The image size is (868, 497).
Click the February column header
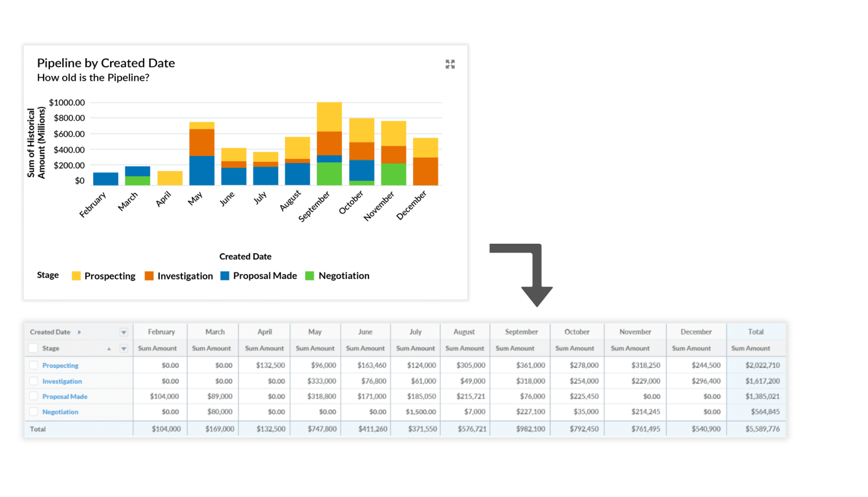[160, 332]
